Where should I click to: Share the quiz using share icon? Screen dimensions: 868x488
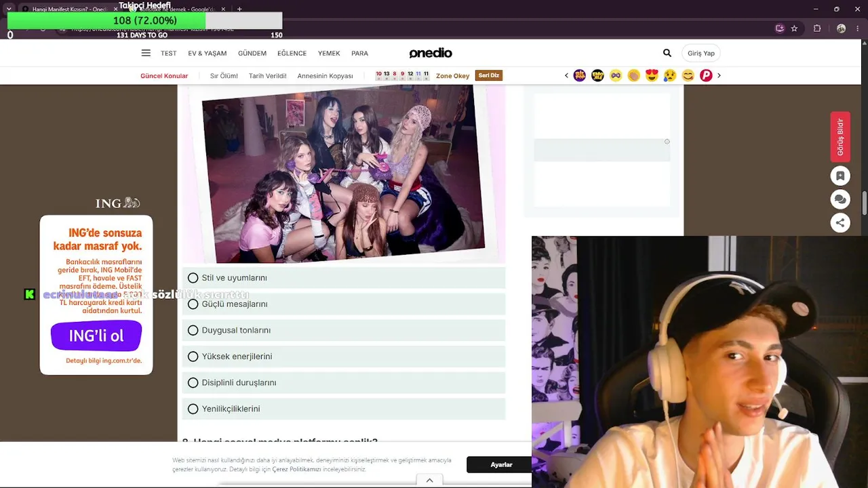840,222
